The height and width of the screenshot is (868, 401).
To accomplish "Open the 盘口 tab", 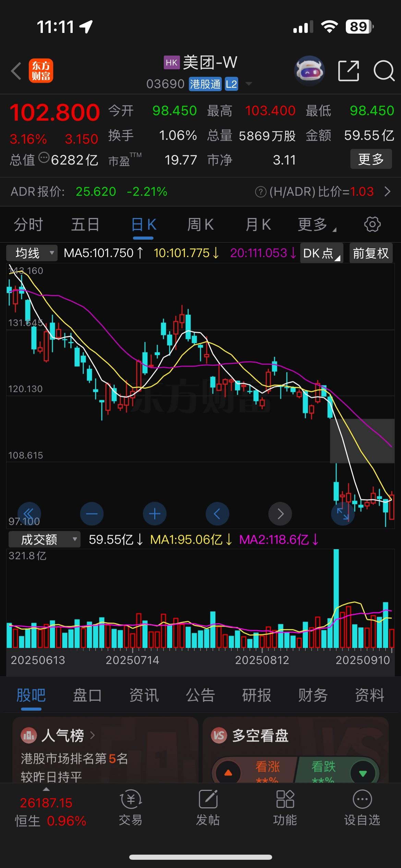I will pos(87,695).
